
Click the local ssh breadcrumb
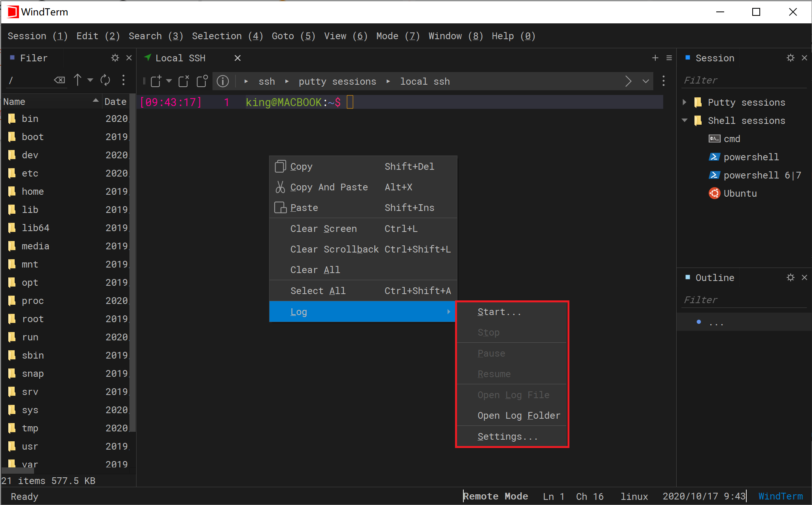pos(425,82)
